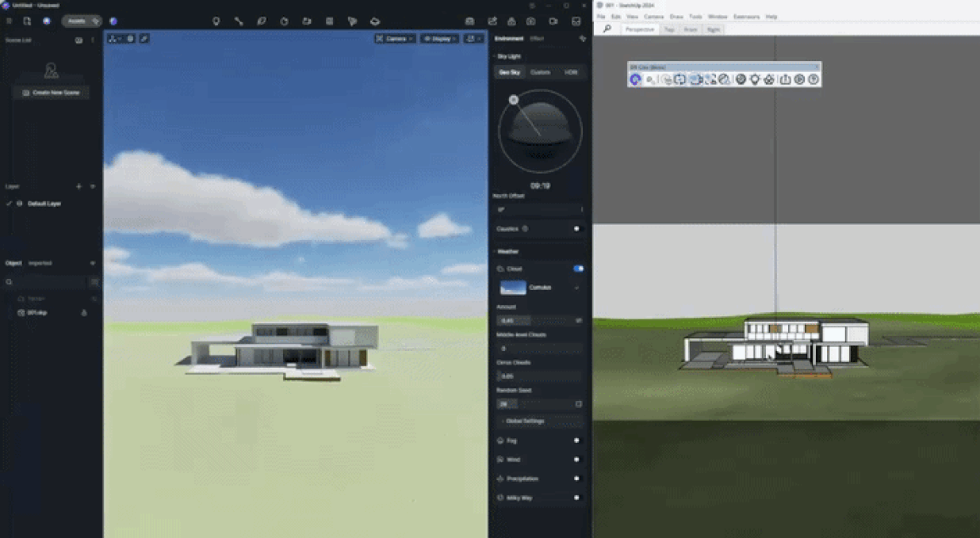Select the path tool in D5 toolbar
Image resolution: width=980 pixels, height=538 pixels.
tap(239, 21)
